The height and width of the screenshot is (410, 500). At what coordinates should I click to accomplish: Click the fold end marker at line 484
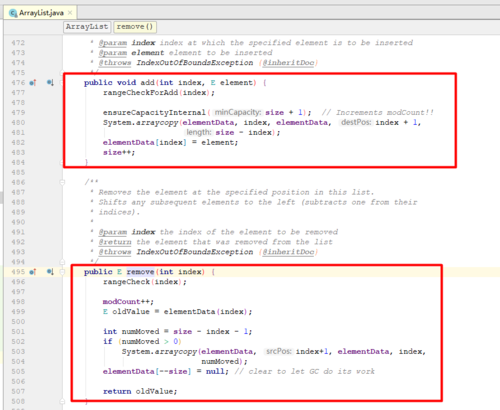point(62,162)
